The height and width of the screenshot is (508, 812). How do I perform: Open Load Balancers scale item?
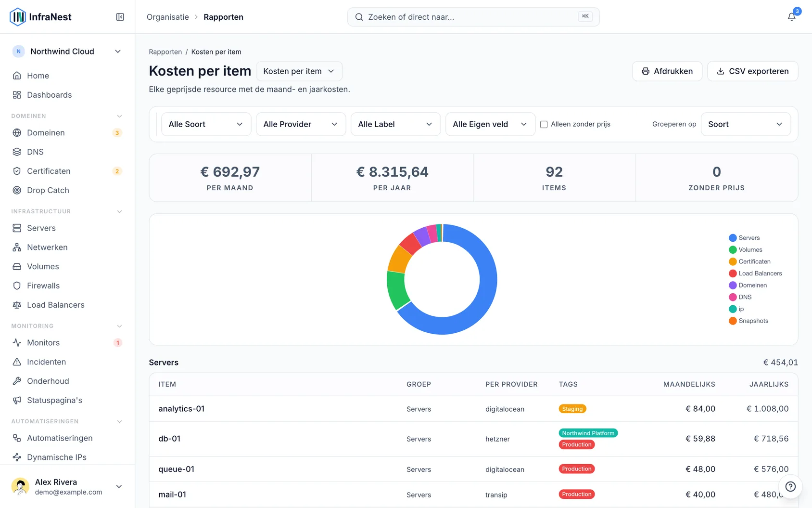pos(67,305)
